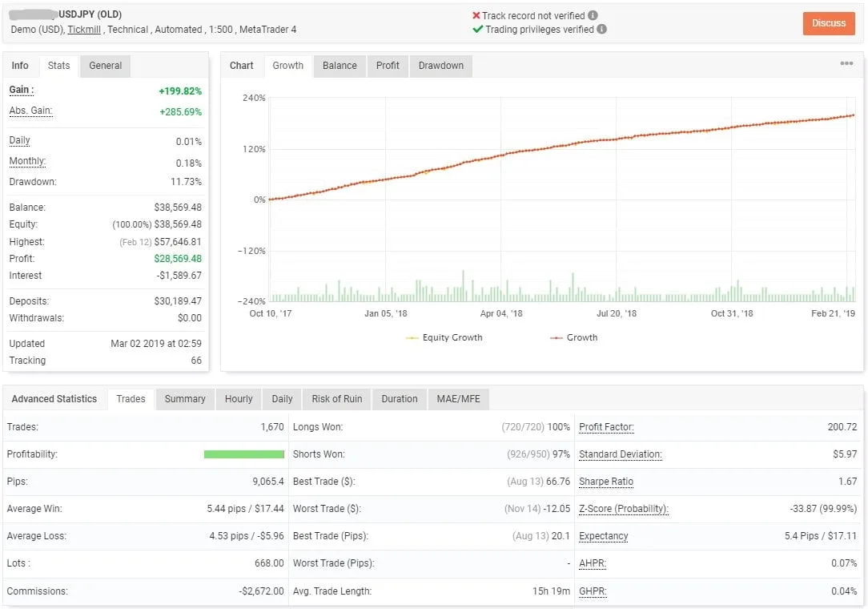Viewport: 868px width, 609px height.
Task: View the MAE/MFE statistics tab
Action: tap(458, 398)
